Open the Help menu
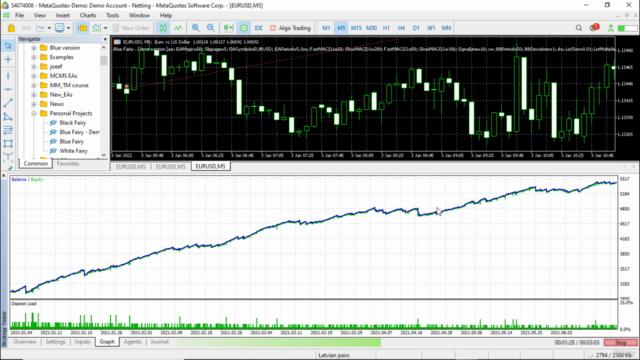This screenshot has height=360, width=640. coord(166,15)
